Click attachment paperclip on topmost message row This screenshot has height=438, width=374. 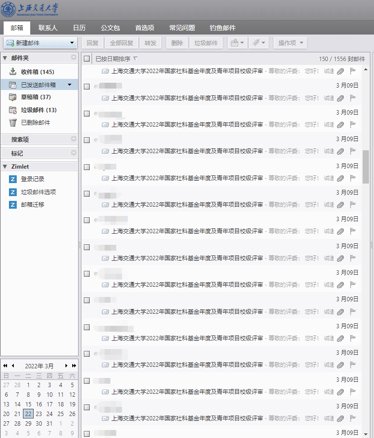click(340, 71)
